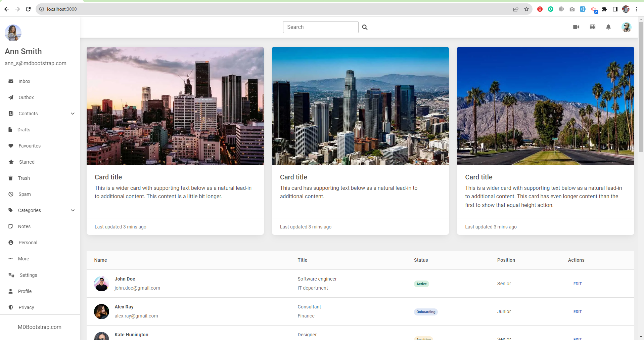
Task: Click EDIT next to John Doe
Action: click(x=577, y=284)
